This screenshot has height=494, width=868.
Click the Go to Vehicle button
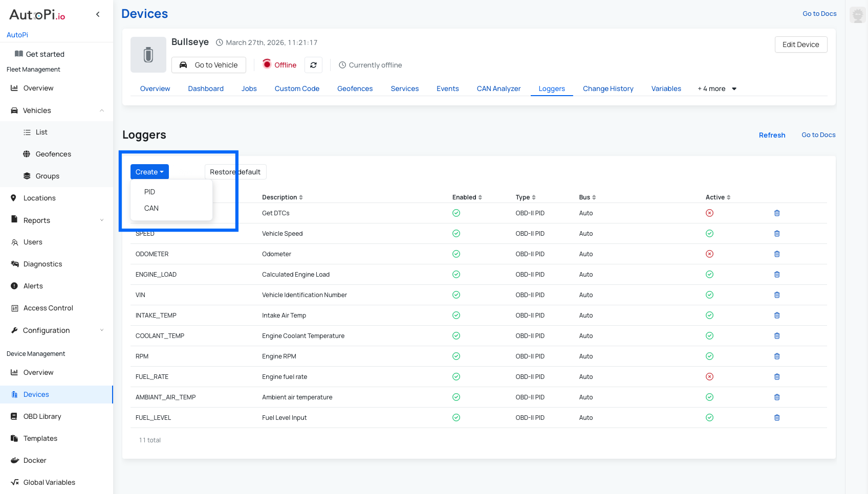[208, 65]
